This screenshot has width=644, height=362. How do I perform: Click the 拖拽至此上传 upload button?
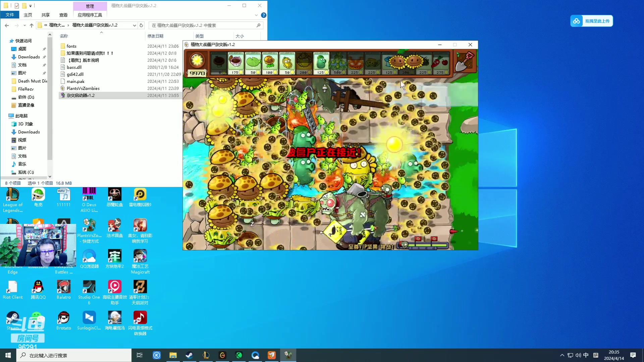pos(592,21)
